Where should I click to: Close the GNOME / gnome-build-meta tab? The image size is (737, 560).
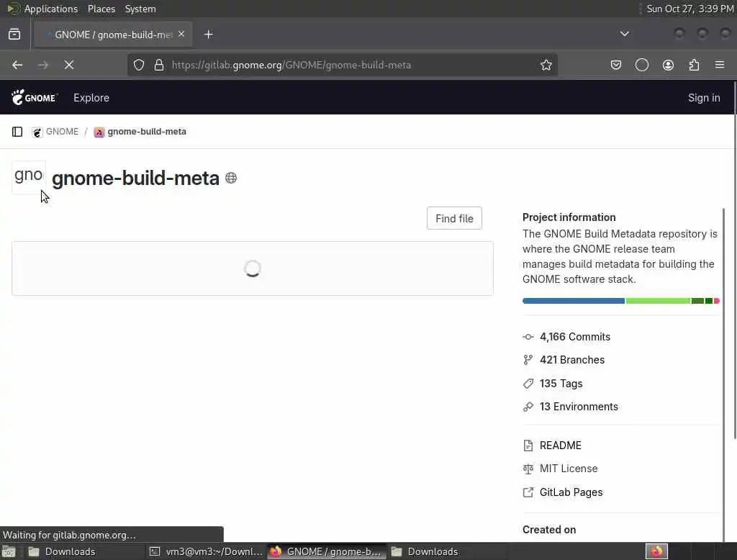(x=181, y=35)
